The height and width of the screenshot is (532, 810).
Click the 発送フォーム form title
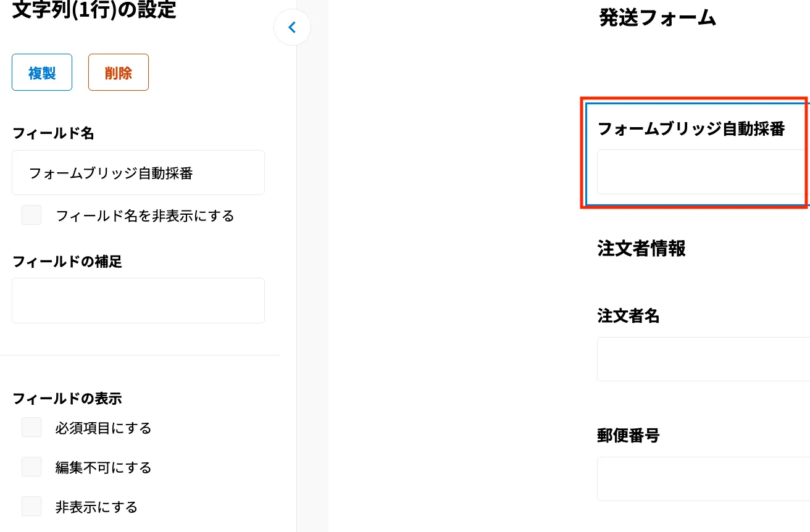click(x=658, y=19)
